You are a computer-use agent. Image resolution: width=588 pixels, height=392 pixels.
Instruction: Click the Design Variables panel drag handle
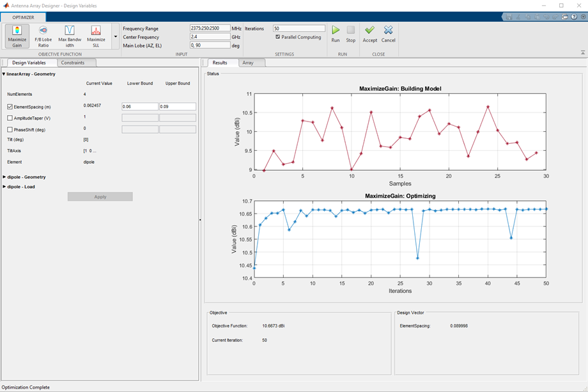tap(4, 63)
